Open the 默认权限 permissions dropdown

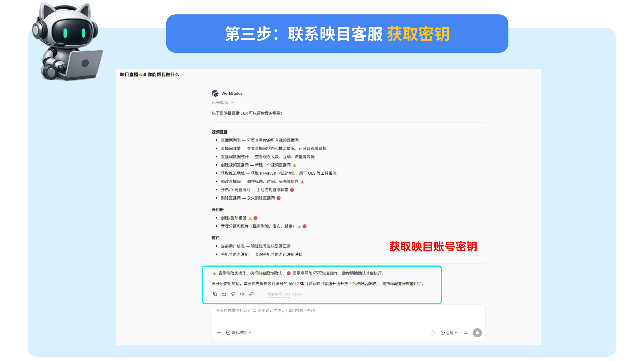[x=239, y=333]
